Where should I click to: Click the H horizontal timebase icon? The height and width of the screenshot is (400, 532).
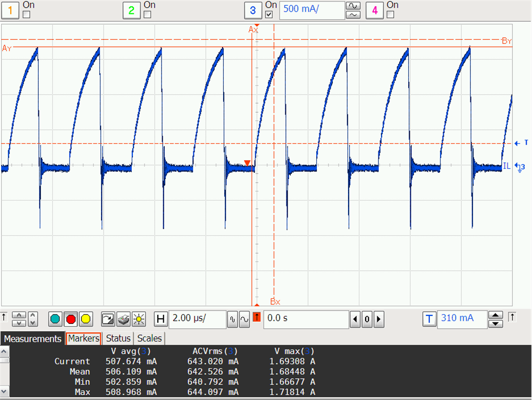coord(161,319)
